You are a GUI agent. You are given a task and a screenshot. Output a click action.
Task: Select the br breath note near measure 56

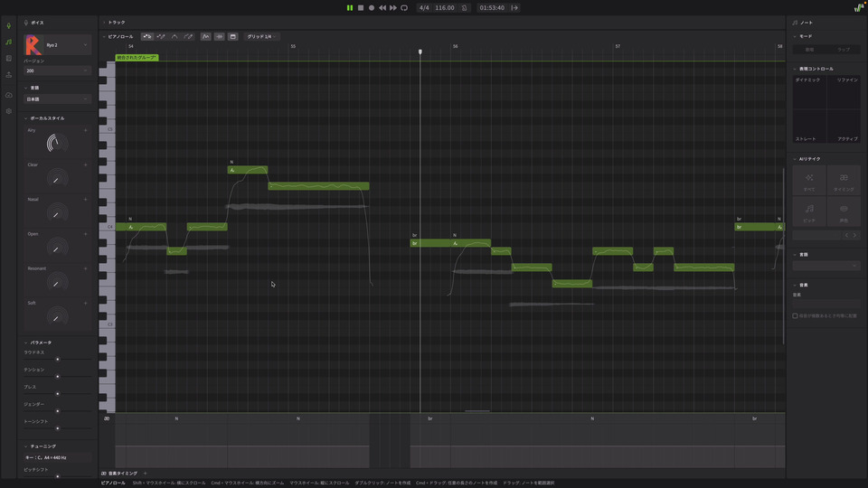coord(430,243)
